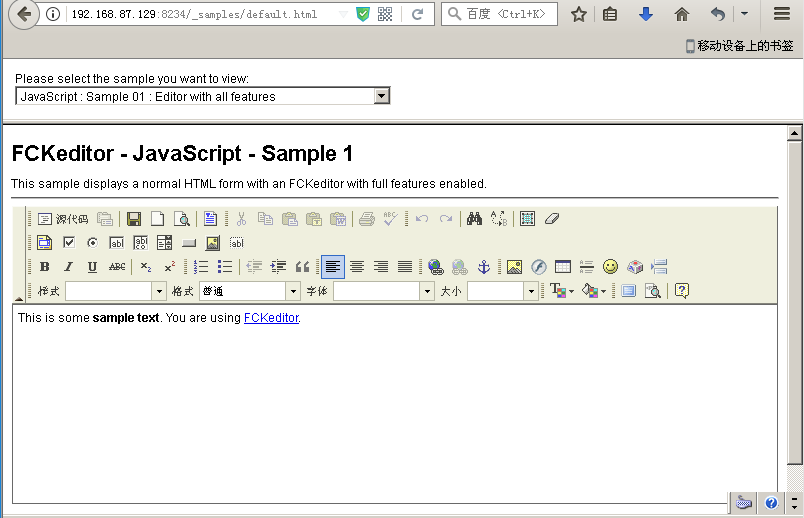Insert a Checkbox form field
Screen dimensions: 804x518
pos(69,243)
